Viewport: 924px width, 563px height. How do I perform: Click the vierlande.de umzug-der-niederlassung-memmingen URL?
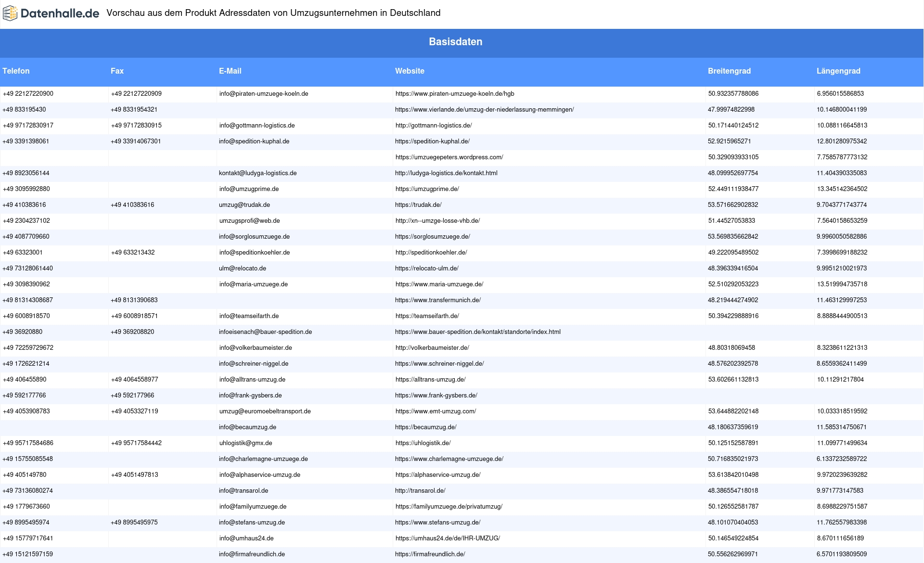coord(484,110)
